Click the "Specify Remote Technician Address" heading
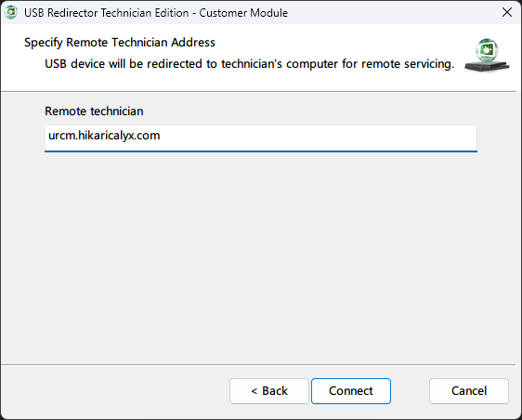The width and height of the screenshot is (522, 420). click(120, 43)
